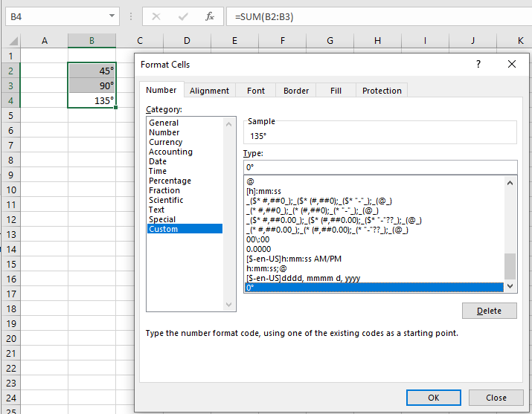Viewport: 532px width, 414px height.
Task: Select the [$-en-US]h:mm:ss AM/PM format
Action: click(x=374, y=259)
